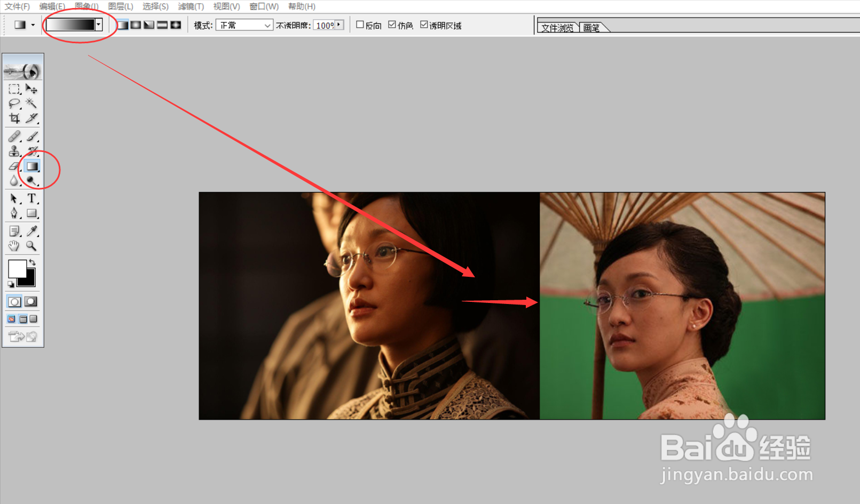
Task: Open the 不透明度 opacity slider arrow
Action: tap(339, 25)
